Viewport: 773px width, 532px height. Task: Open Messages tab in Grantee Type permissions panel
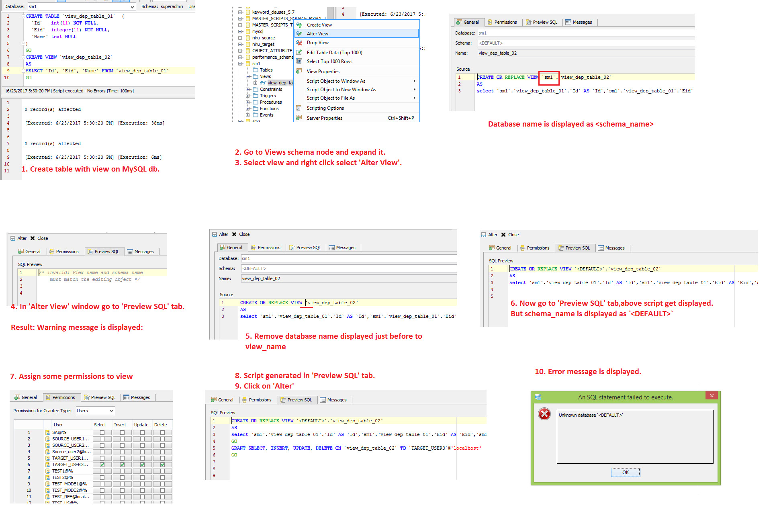coord(137,397)
